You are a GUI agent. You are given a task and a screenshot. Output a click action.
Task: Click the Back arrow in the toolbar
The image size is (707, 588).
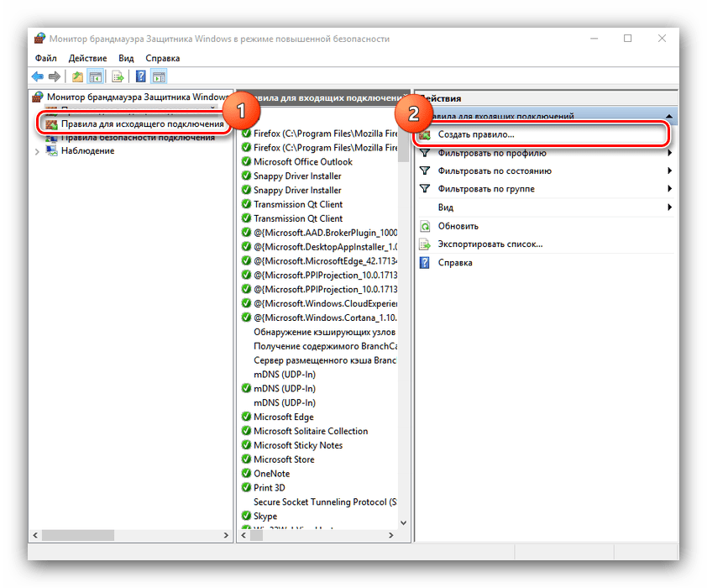pyautogui.click(x=38, y=76)
